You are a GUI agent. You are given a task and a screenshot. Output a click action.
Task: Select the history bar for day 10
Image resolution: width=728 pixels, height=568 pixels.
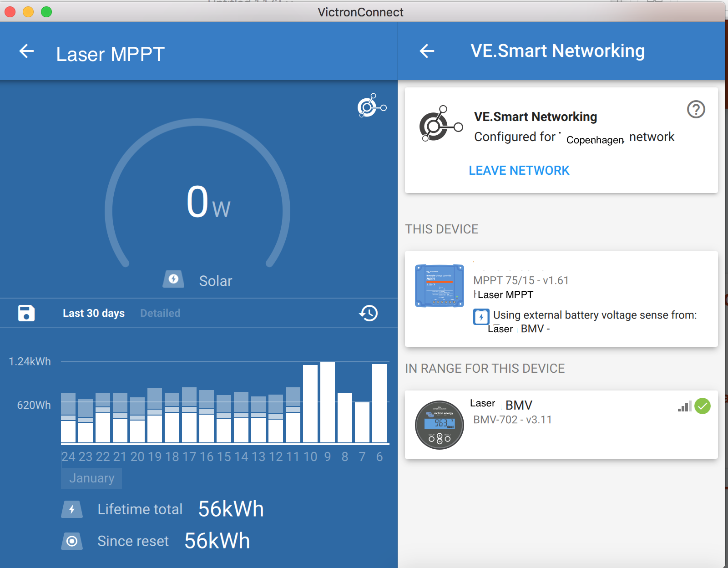[310, 404]
